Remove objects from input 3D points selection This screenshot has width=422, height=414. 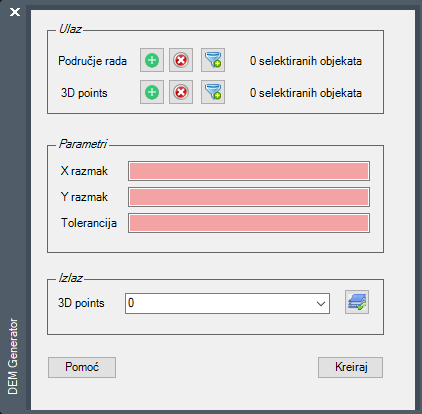[181, 92]
